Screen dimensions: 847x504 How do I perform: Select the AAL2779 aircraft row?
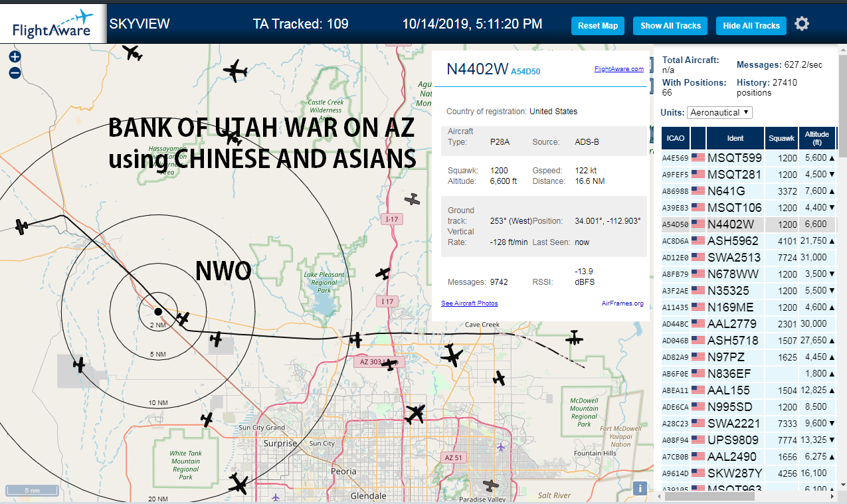[x=749, y=324]
